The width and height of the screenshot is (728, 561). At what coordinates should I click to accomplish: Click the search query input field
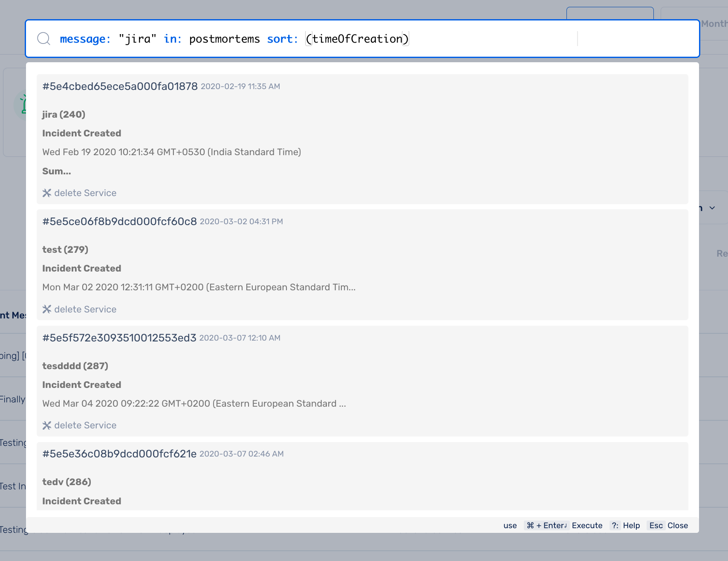[x=362, y=39]
